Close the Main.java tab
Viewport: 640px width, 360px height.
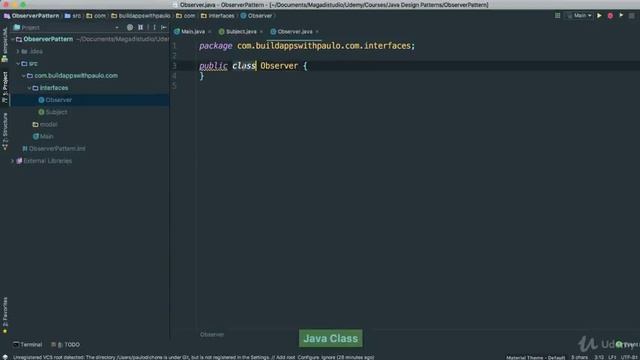[x=210, y=32]
